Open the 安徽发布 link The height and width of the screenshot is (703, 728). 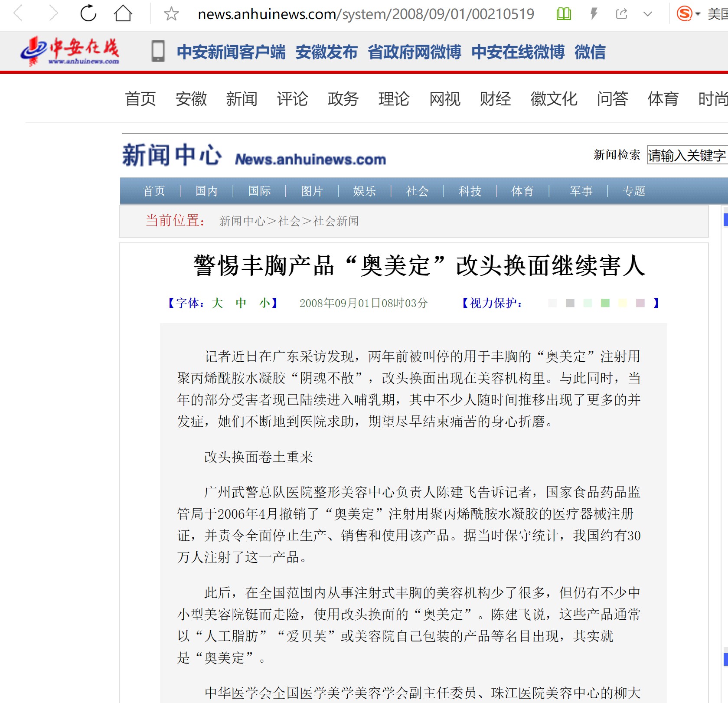[x=326, y=52]
